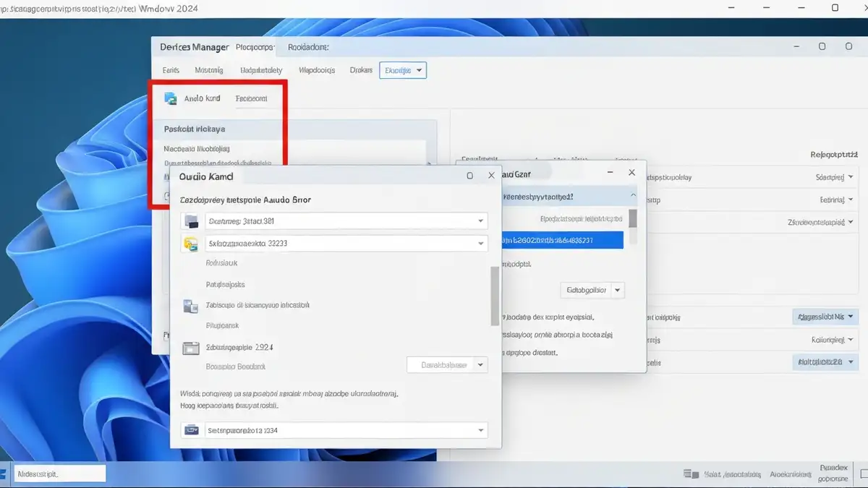The width and height of the screenshot is (868, 488).
Task: Close the small dialog behind Oudio Kamd
Action: pyautogui.click(x=631, y=173)
